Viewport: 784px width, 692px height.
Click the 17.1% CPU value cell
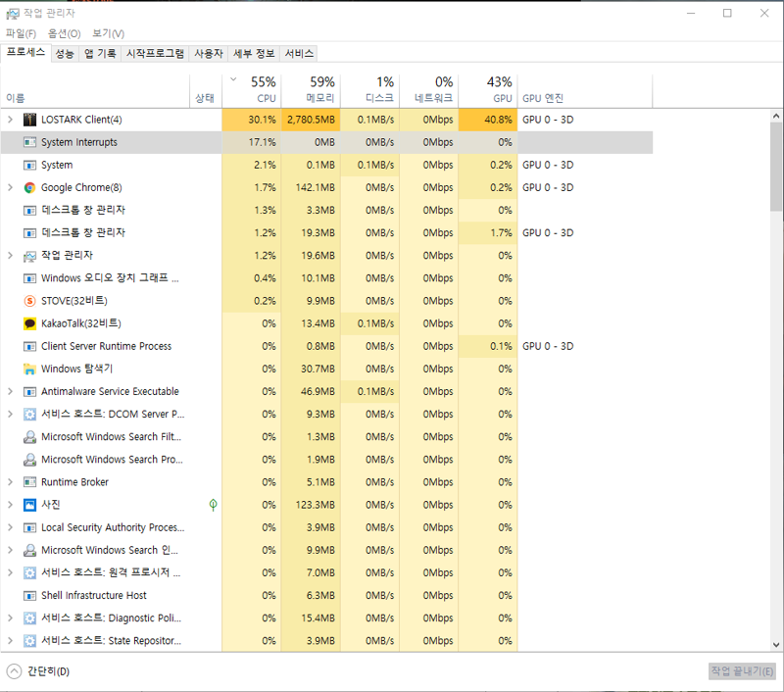coord(252,142)
